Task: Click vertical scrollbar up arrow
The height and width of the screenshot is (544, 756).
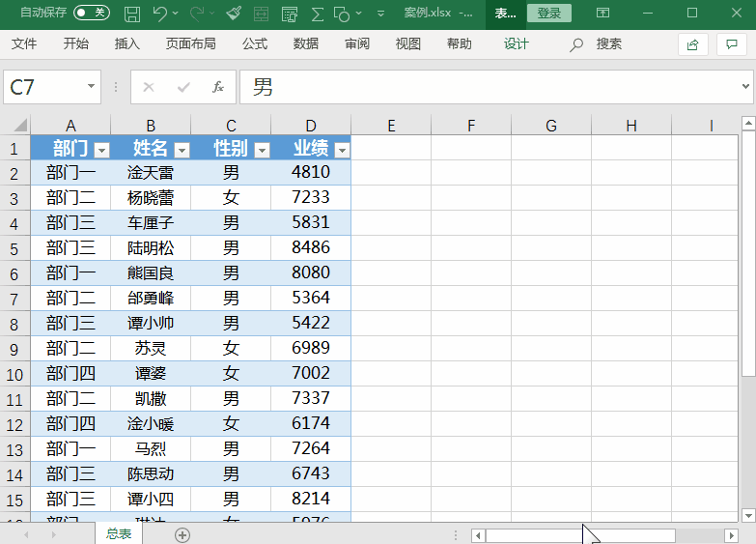Action: [748, 124]
